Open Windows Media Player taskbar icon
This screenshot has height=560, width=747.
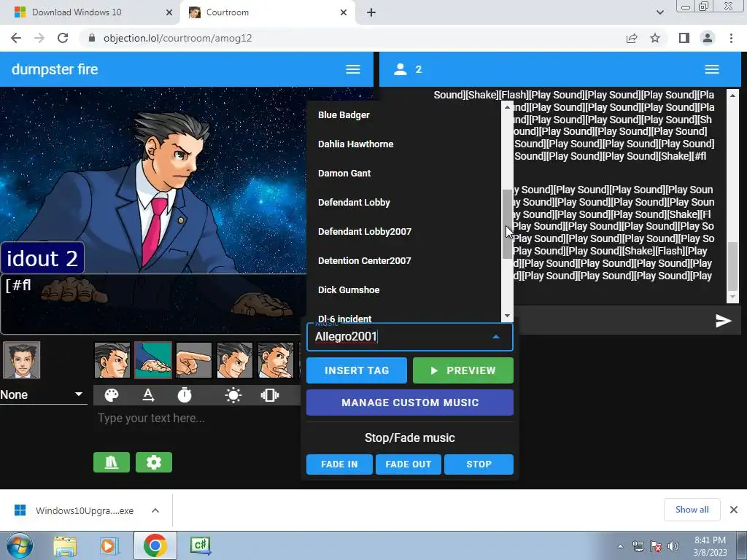109,545
